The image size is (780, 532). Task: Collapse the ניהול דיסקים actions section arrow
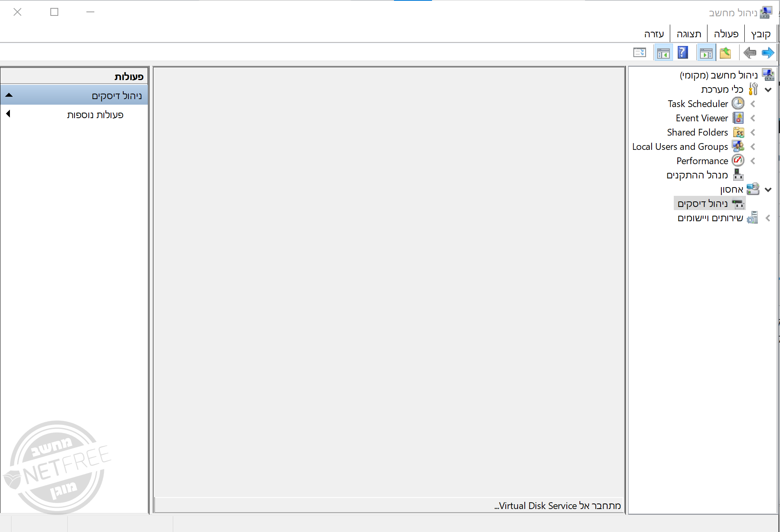point(9,95)
